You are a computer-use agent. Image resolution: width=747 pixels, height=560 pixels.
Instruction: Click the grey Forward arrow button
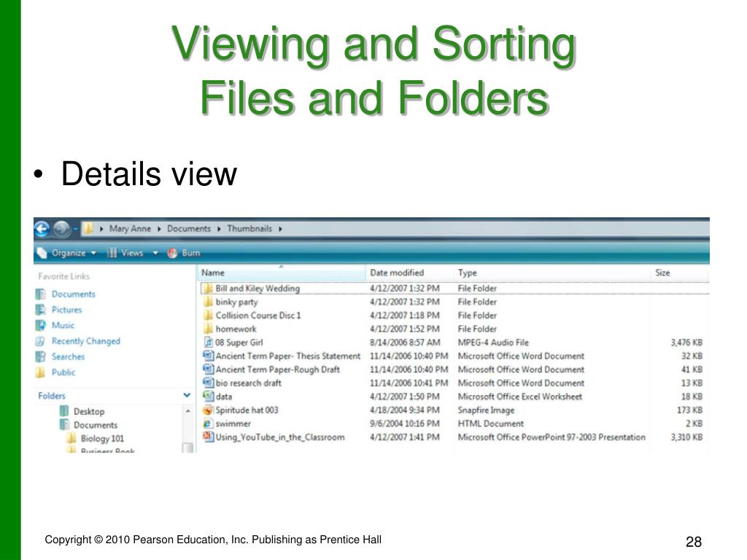61,229
